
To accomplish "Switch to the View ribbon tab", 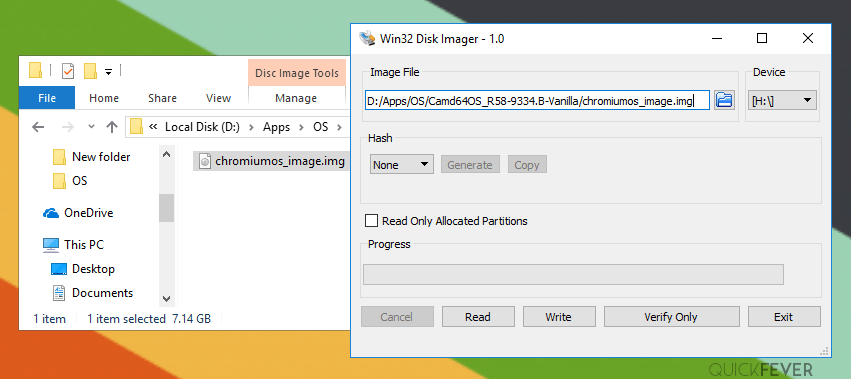I will point(218,98).
